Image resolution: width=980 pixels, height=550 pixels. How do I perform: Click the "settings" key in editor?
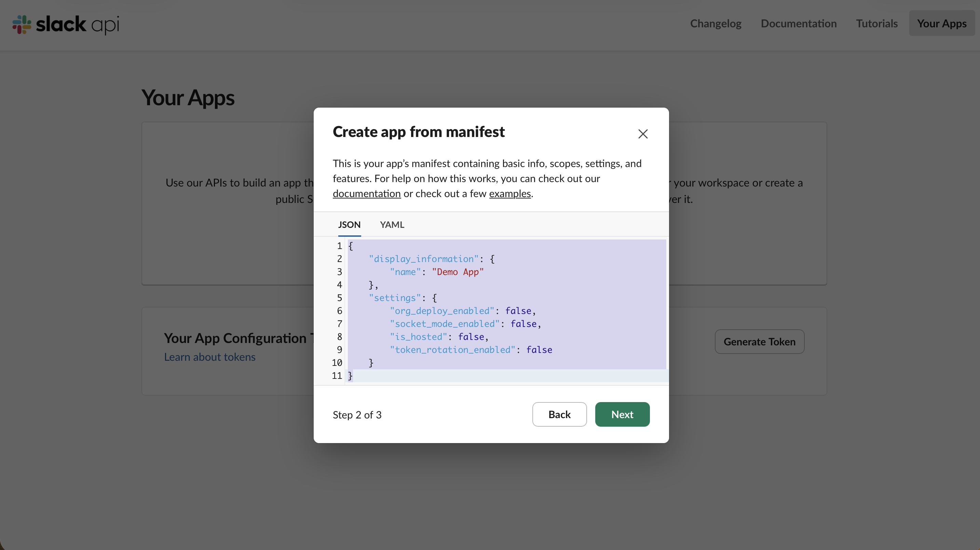(395, 298)
